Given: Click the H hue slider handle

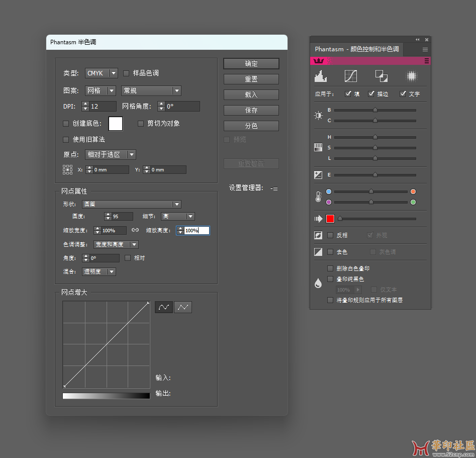Looking at the screenshot, I should [x=375, y=137].
